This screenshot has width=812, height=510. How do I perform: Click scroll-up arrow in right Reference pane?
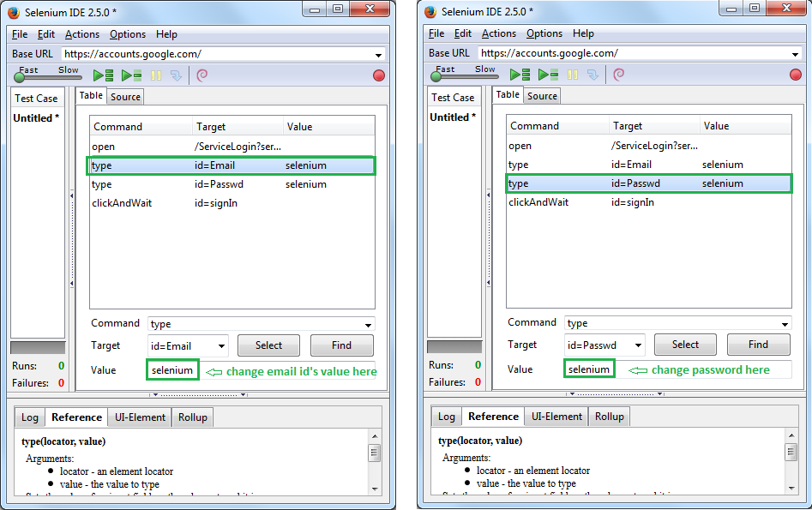791,435
